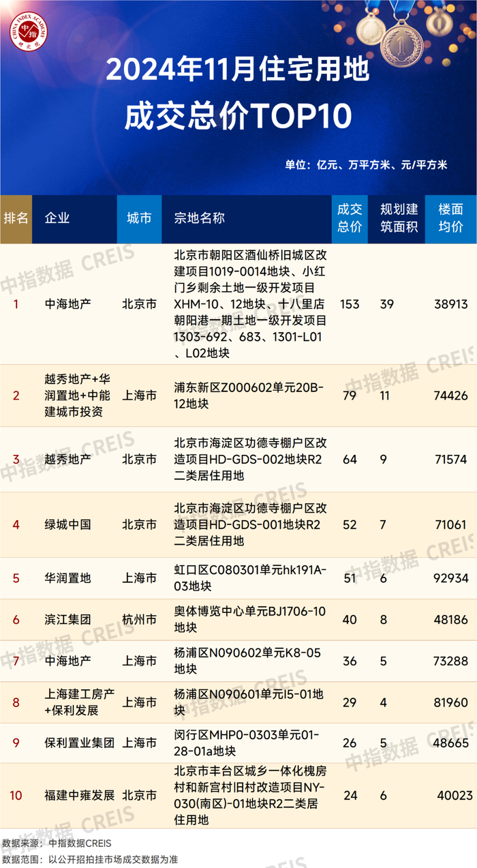Click the data scope note '以公开招拍挂市场成交数据为准'
The image size is (477, 868).
90,860
